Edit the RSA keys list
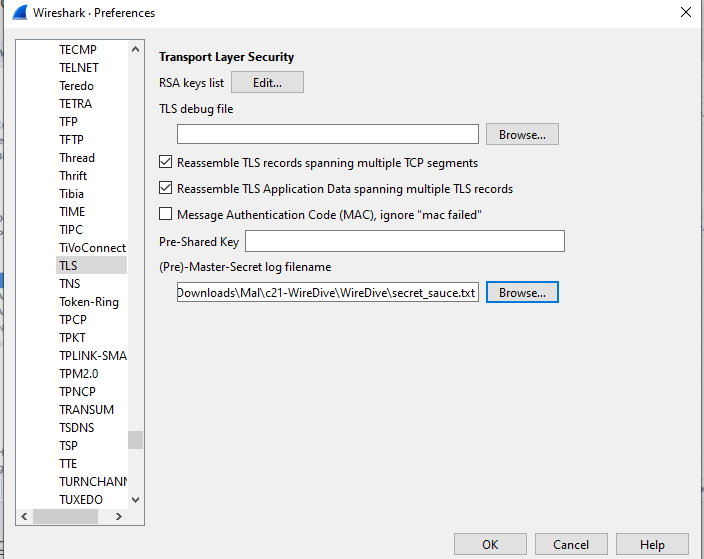The height and width of the screenshot is (559, 704). (x=267, y=83)
